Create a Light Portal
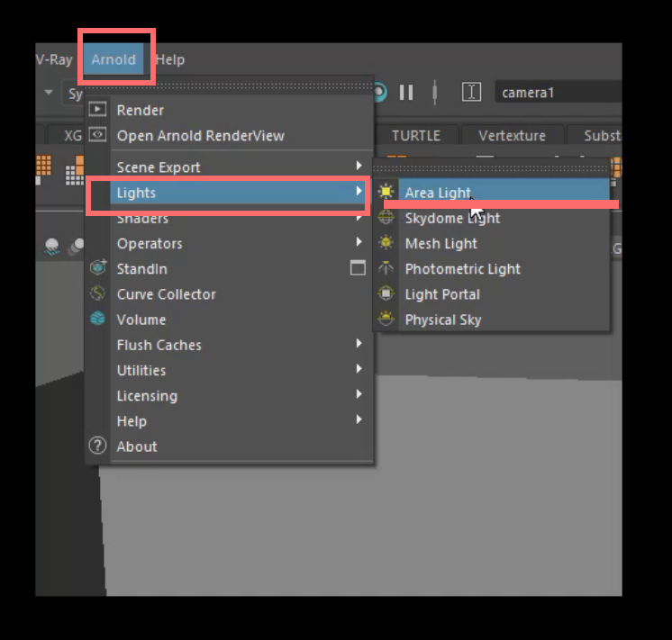The width and height of the screenshot is (672, 640). (x=491, y=294)
